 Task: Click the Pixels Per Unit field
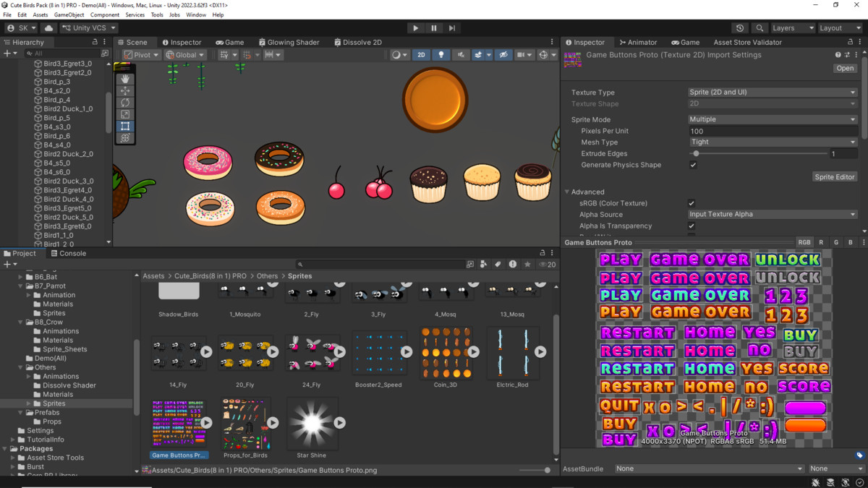[x=772, y=131]
